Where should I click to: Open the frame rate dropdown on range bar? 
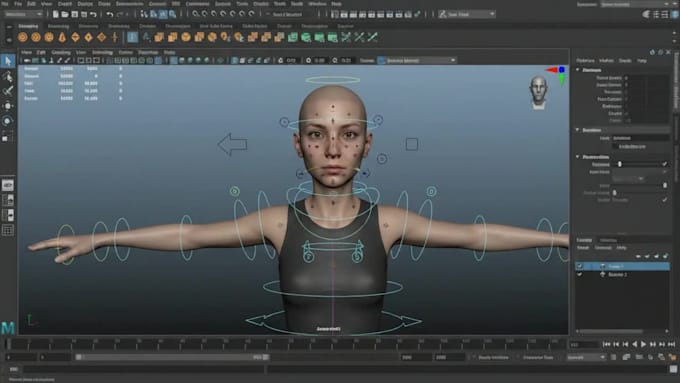tap(585, 357)
